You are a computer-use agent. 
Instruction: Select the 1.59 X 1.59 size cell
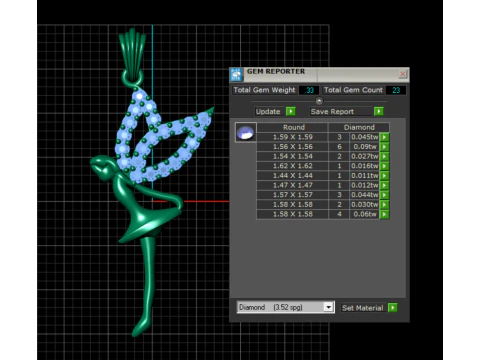293,137
